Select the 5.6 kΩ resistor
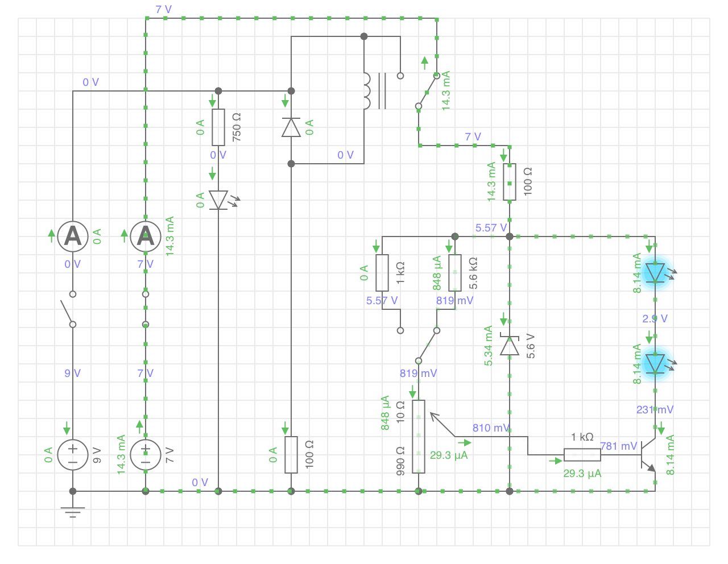 pos(455,273)
